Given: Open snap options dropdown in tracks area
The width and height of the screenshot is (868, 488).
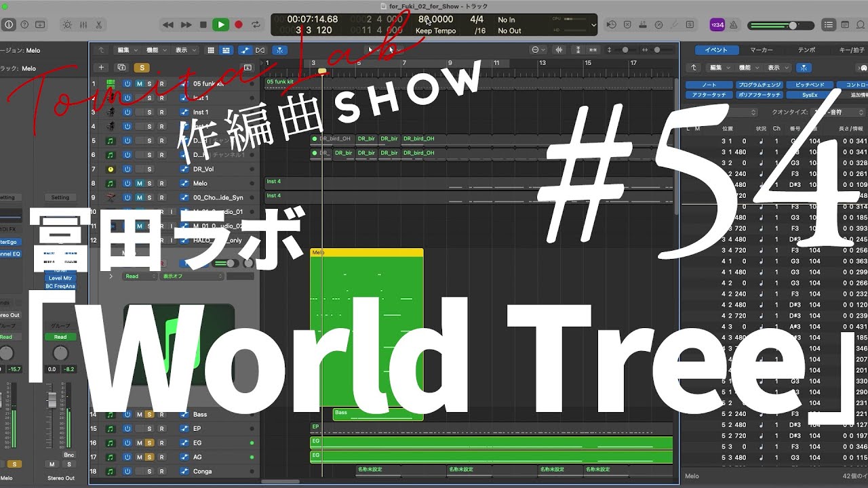Looking at the screenshot, I should click(x=539, y=49).
